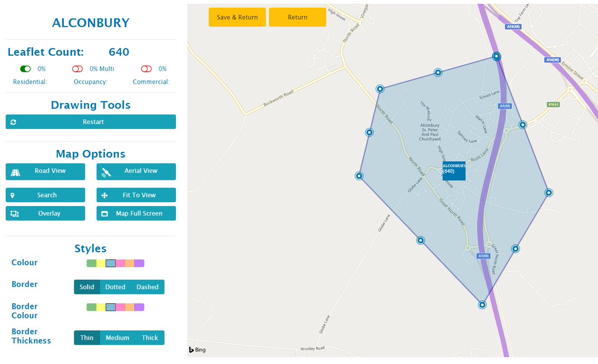Click Save & Return above the map
Screen dimensions: 598x364
tap(237, 17)
